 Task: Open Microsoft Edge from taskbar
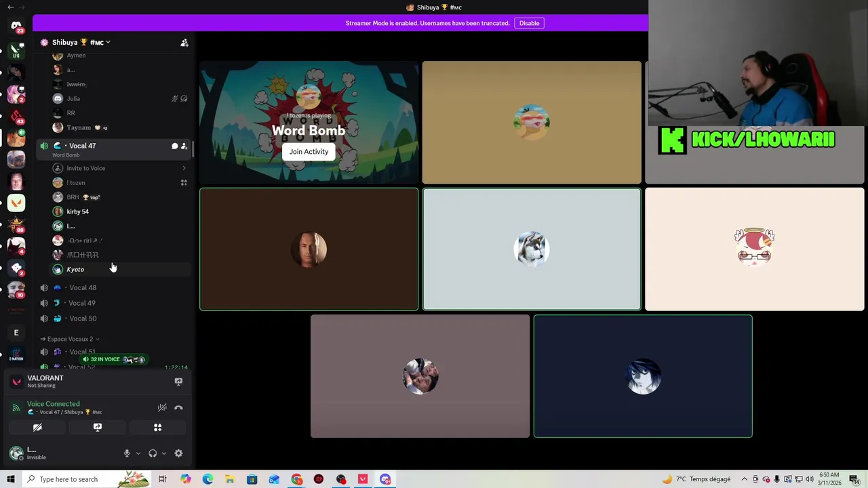tap(208, 479)
